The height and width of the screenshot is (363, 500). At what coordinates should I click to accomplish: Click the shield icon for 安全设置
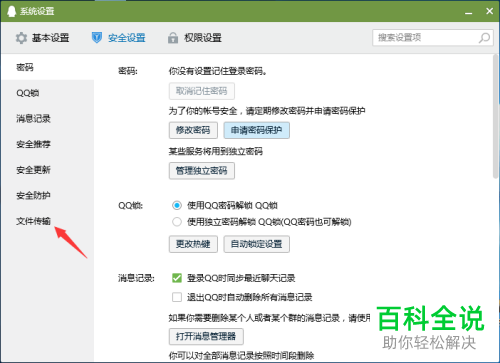97,38
